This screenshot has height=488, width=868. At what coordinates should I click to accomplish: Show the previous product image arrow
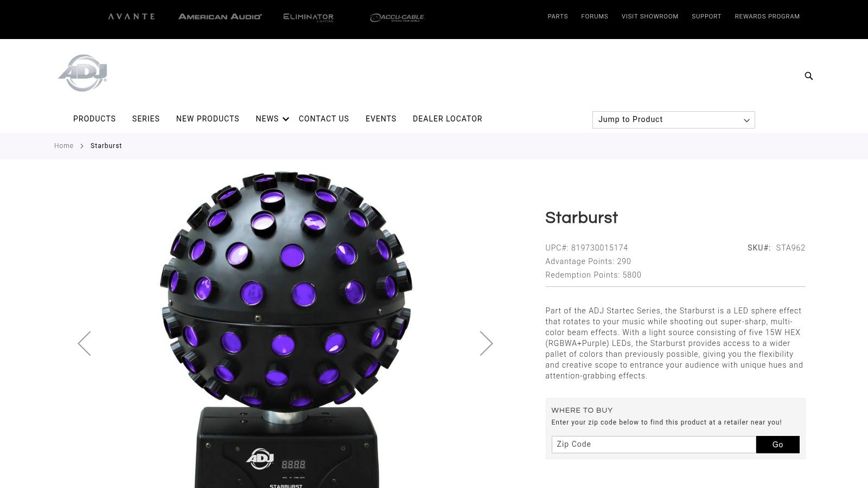click(84, 343)
